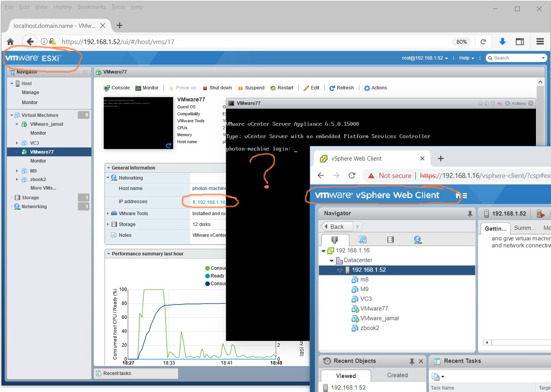Select Manage under Host
The image size is (551, 392).
tap(31, 92)
